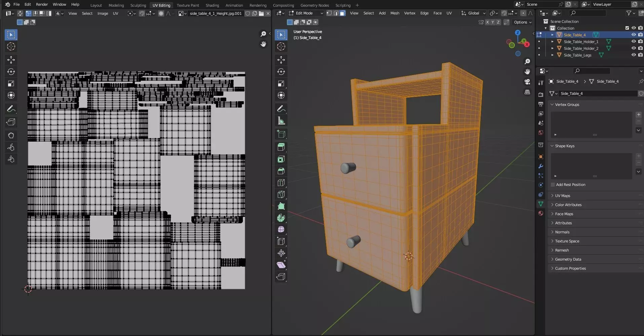
Task: Hide Side_Table_4 in viewport with eye icon
Action: coord(634,35)
